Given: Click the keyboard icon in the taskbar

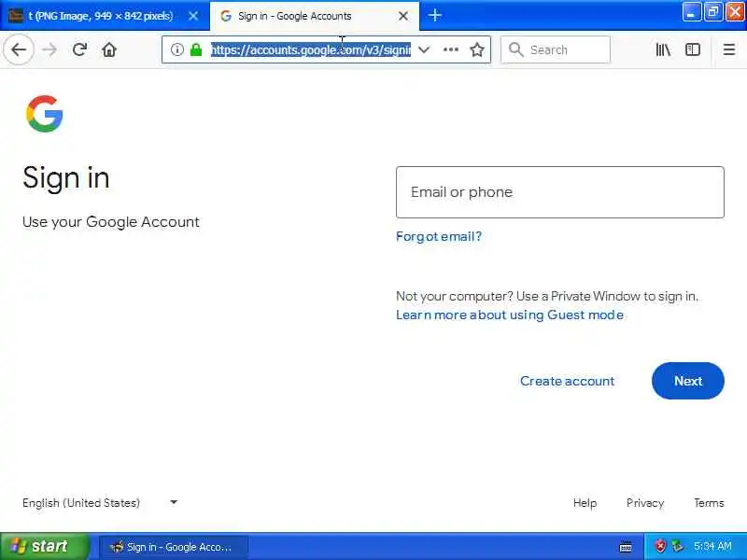Looking at the screenshot, I should (x=626, y=547).
